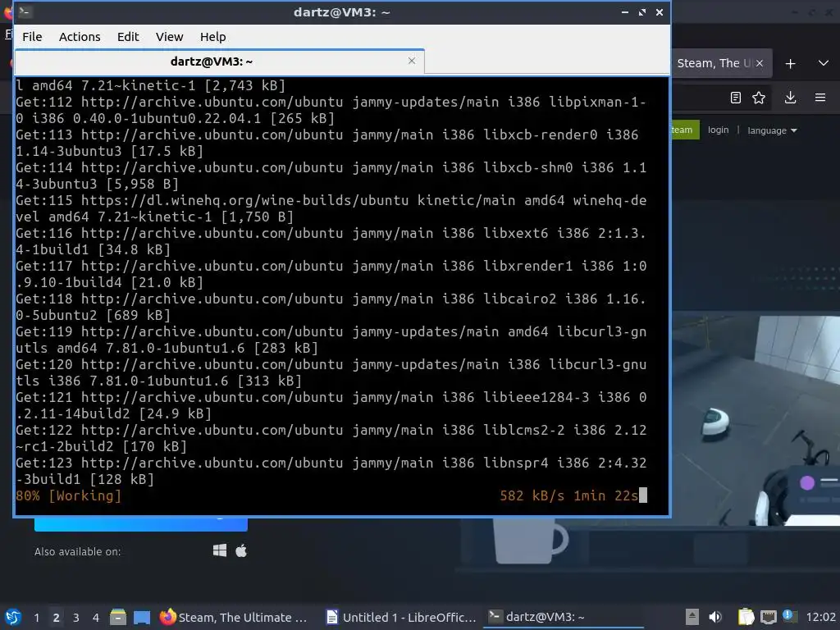Click the Apple platform icon on Steam page
This screenshot has width=840, height=630.
[x=241, y=550]
